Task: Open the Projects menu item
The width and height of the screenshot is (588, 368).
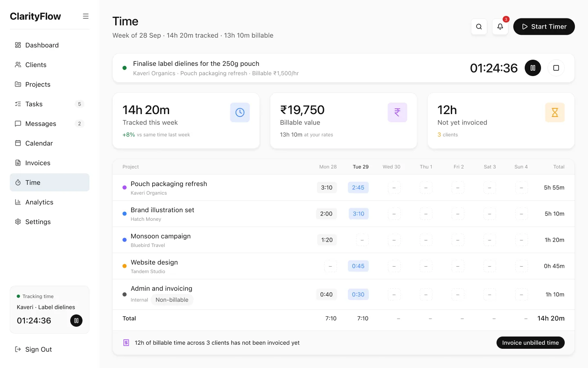Action: [x=49, y=84]
